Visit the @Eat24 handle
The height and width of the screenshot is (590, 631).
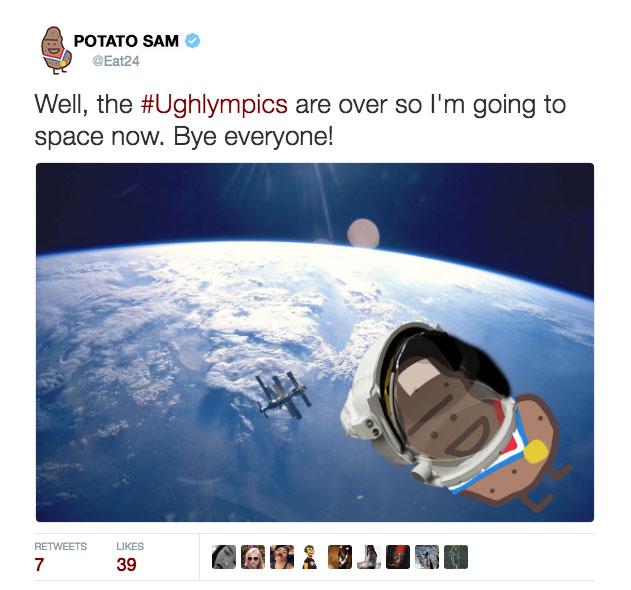click(x=116, y=61)
